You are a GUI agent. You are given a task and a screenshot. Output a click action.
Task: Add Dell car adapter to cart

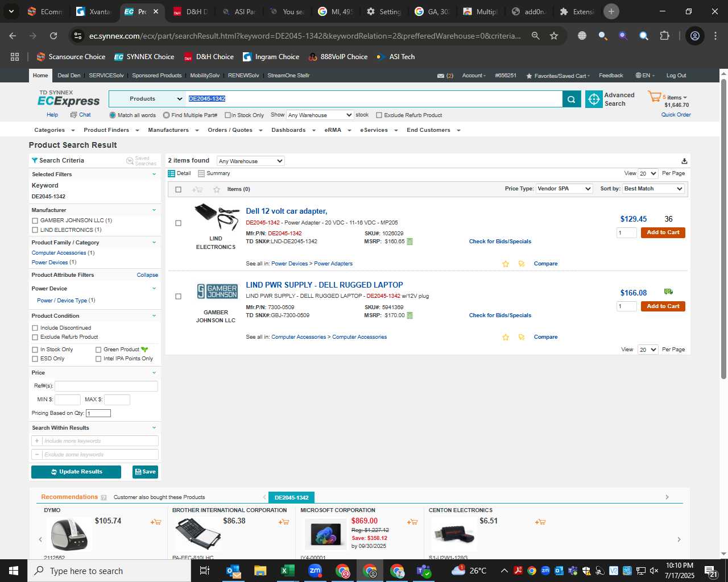(663, 232)
